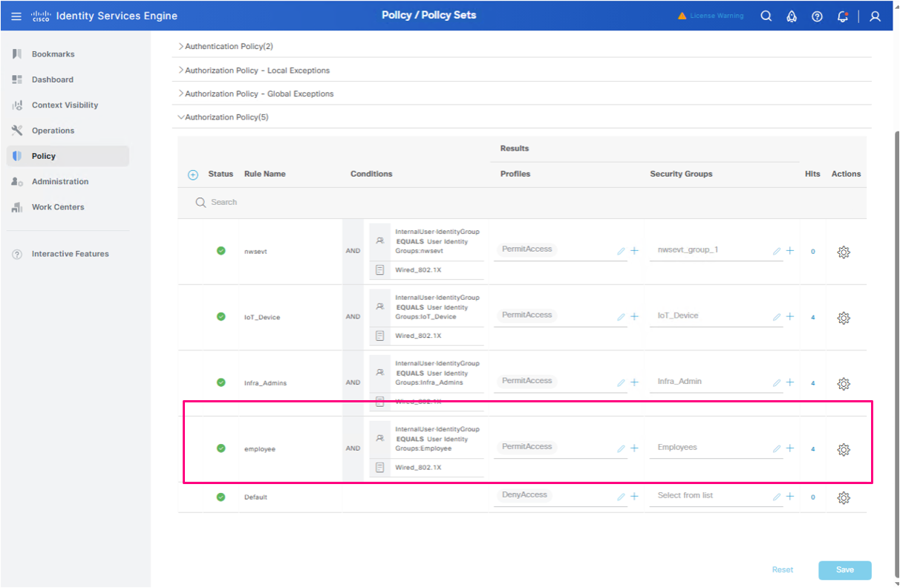Select Policy in the sidebar
This screenshot has height=588, width=900.
[68, 156]
